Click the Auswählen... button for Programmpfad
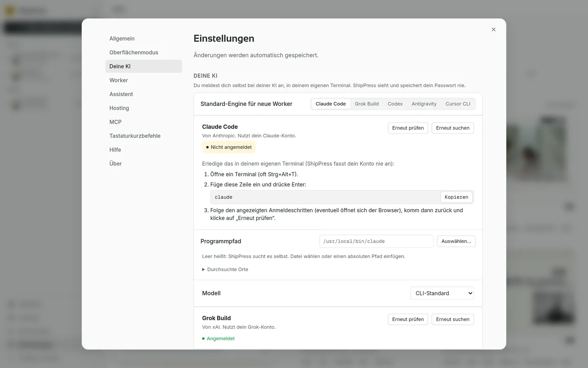This screenshot has height=368, width=588. coord(456,241)
